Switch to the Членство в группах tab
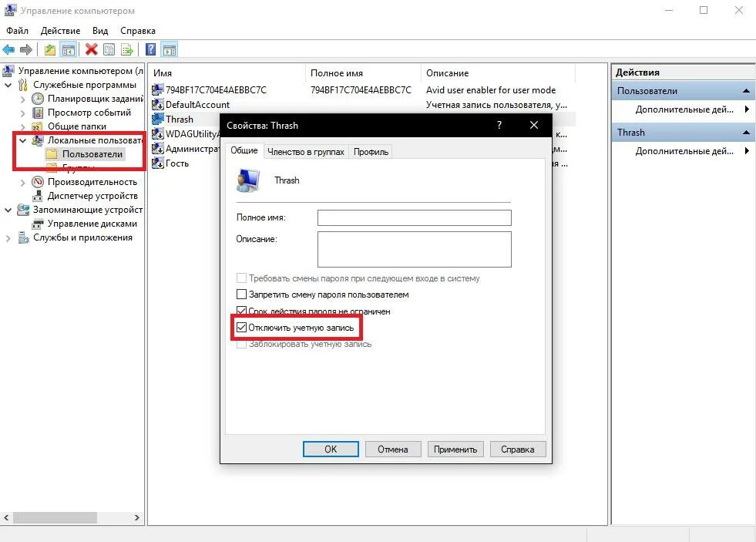This screenshot has width=756, height=542. tap(306, 152)
